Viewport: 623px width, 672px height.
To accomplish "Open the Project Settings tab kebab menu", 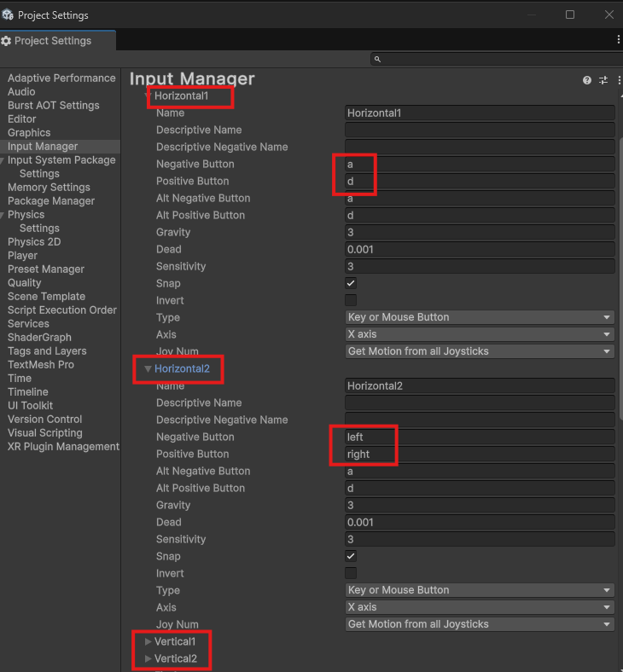I will click(618, 39).
